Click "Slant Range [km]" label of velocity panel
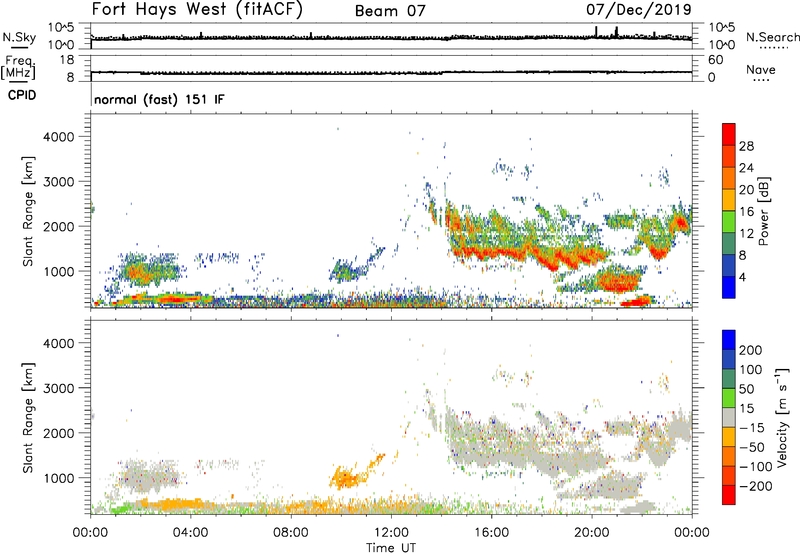Image resolution: width=800 pixels, height=554 pixels. click(x=29, y=417)
